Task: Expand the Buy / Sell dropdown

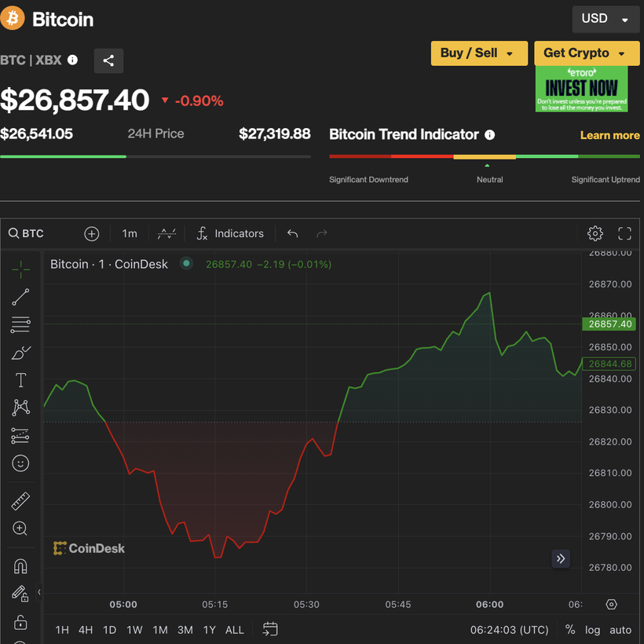Action: pos(479,53)
